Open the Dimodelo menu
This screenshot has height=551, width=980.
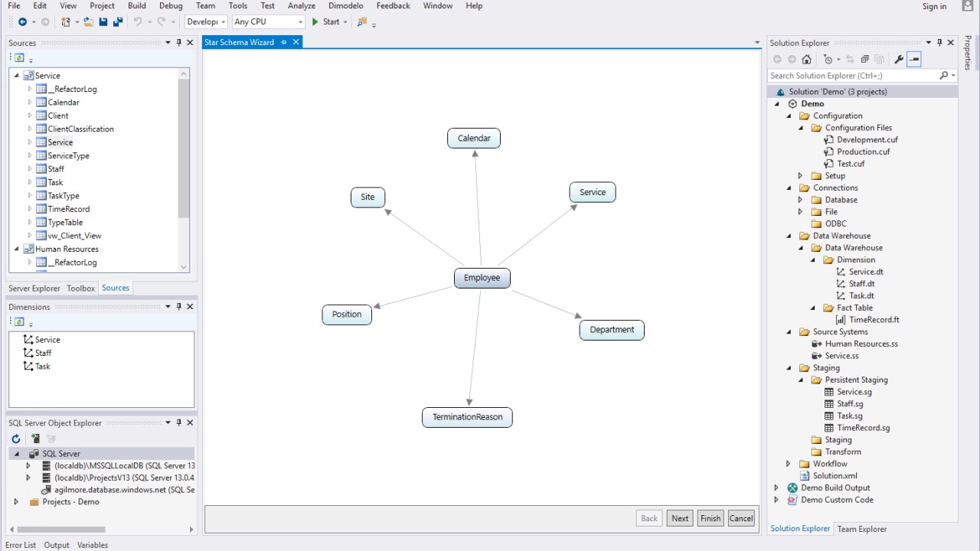click(x=345, y=5)
